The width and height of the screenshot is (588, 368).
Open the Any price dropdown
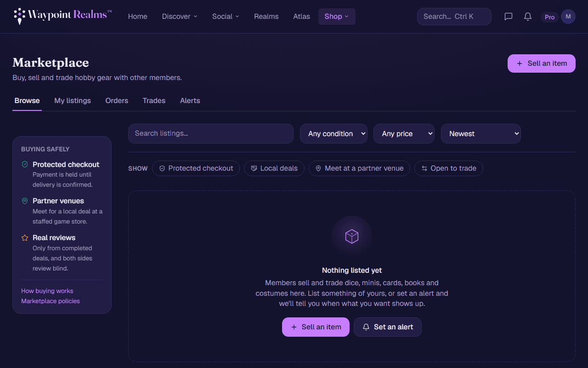click(x=404, y=133)
